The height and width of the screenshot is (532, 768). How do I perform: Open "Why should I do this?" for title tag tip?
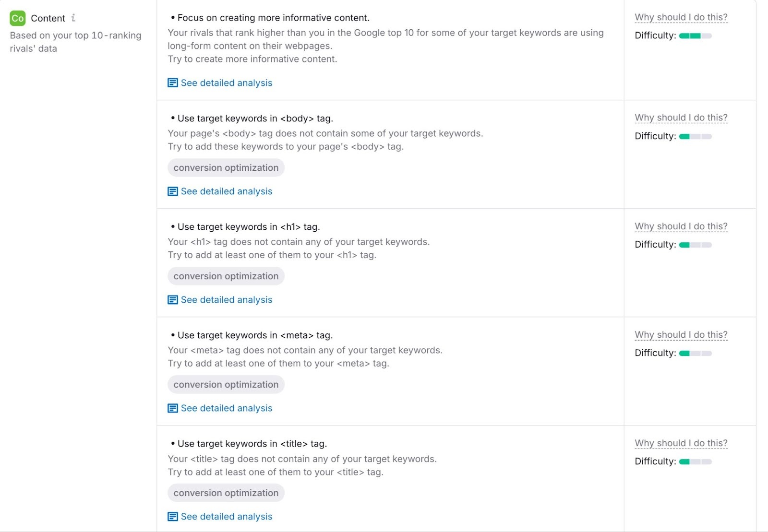681,443
